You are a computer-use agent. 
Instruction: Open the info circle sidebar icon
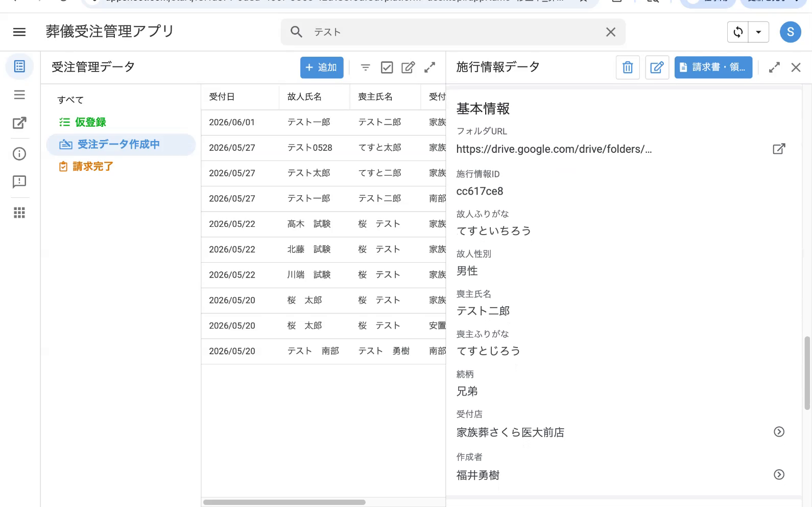[x=19, y=154]
